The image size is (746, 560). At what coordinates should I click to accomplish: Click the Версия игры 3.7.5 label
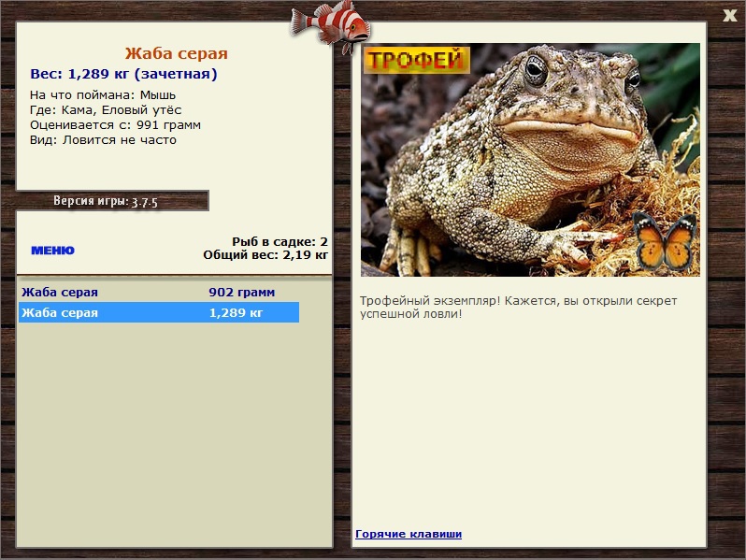pyautogui.click(x=106, y=201)
